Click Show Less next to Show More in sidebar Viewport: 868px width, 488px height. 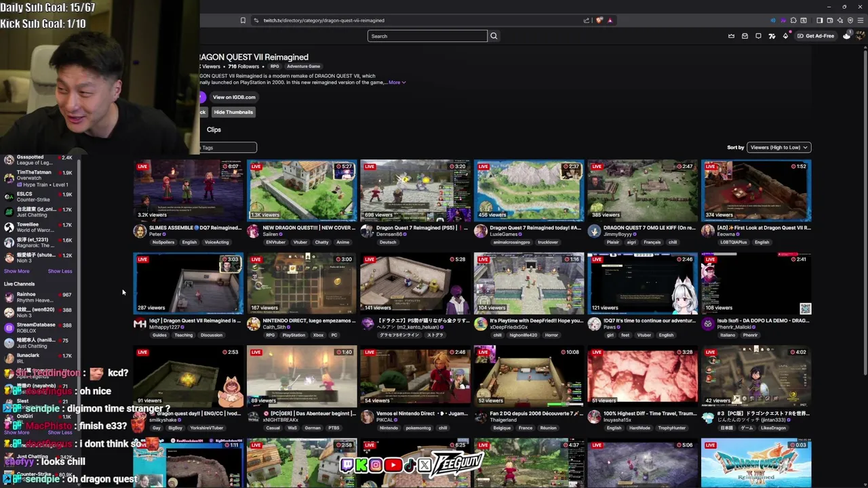[60, 271]
